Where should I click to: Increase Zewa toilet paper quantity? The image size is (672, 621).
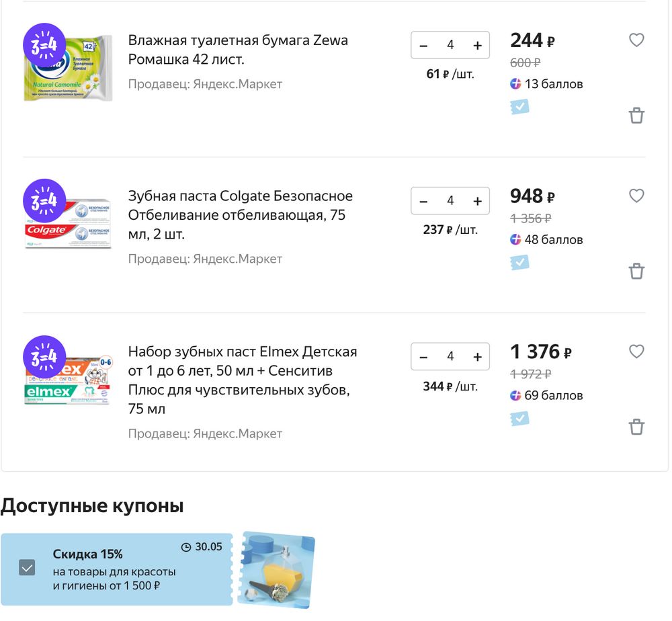[478, 46]
